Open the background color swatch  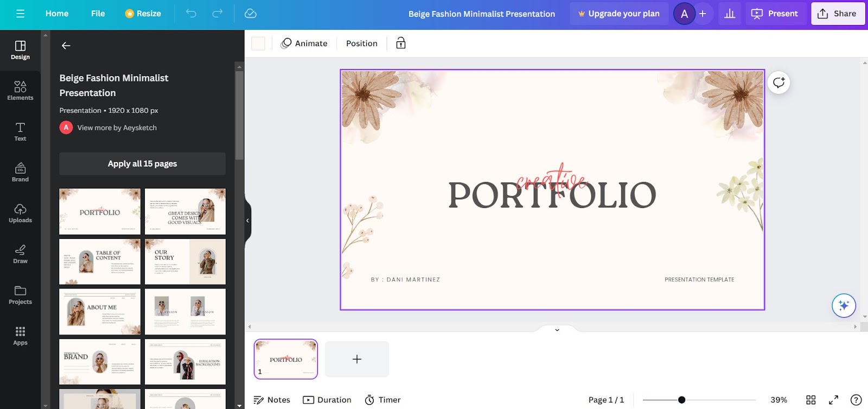click(258, 43)
